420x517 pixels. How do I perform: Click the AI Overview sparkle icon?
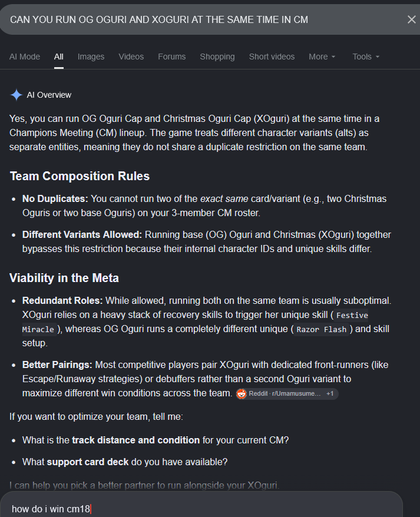coord(16,95)
